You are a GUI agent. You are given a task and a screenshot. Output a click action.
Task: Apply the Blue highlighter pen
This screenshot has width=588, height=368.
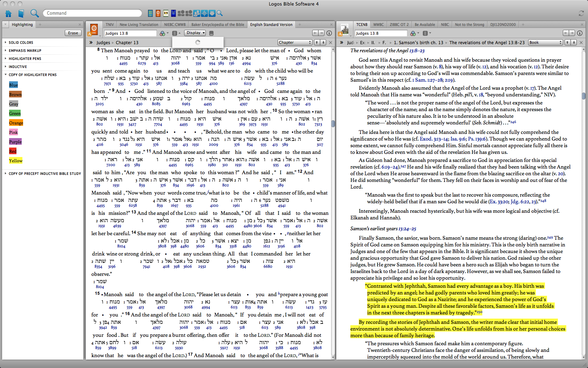(13, 85)
